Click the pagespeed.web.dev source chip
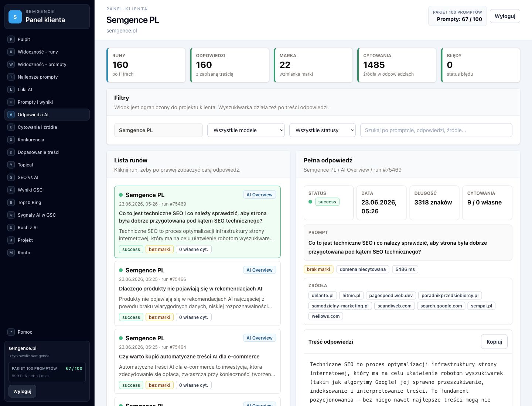 coord(391,296)
